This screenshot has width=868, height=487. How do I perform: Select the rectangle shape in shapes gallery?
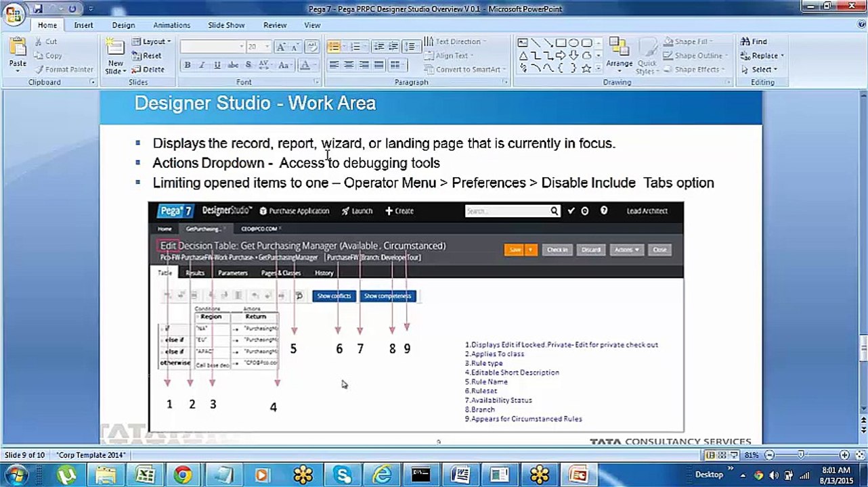(x=561, y=43)
